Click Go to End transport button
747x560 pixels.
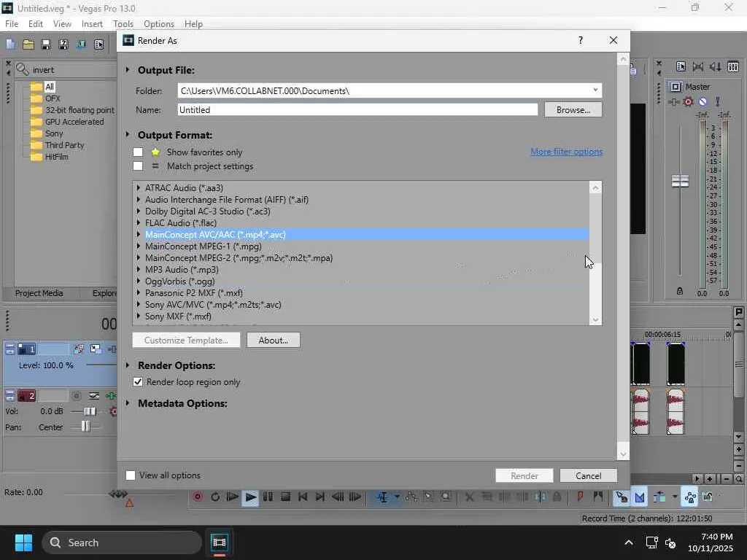click(320, 497)
